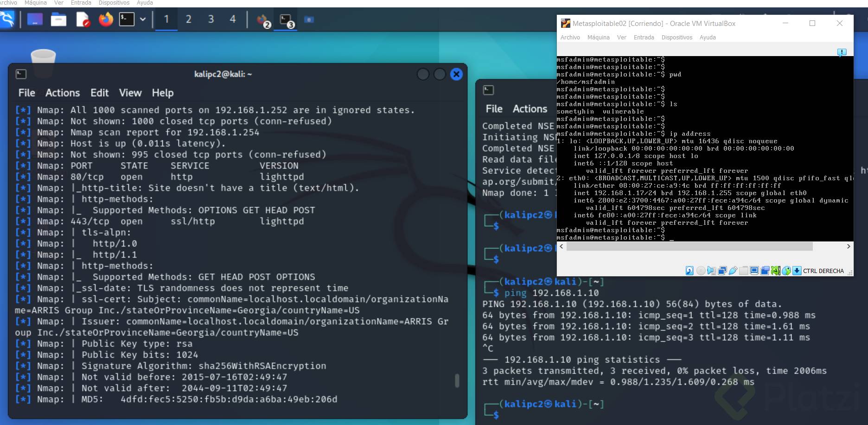
Task: Click the CTRL DERECHA host key label
Action: tap(823, 271)
